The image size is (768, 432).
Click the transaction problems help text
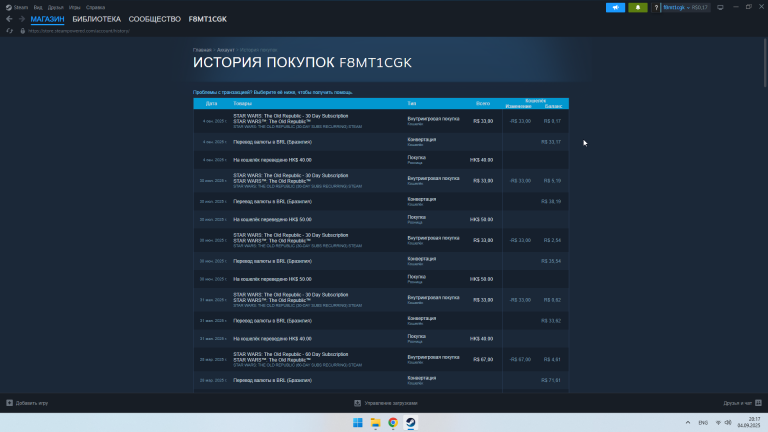(x=273, y=92)
